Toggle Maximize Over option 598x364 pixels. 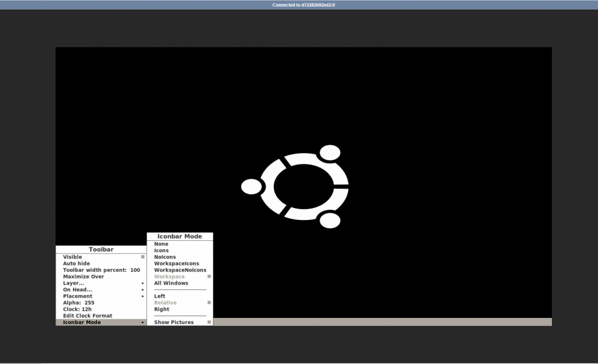click(x=101, y=276)
